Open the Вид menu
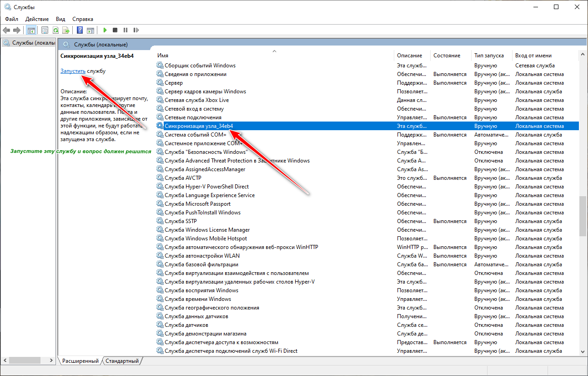The image size is (588, 376). (x=60, y=19)
